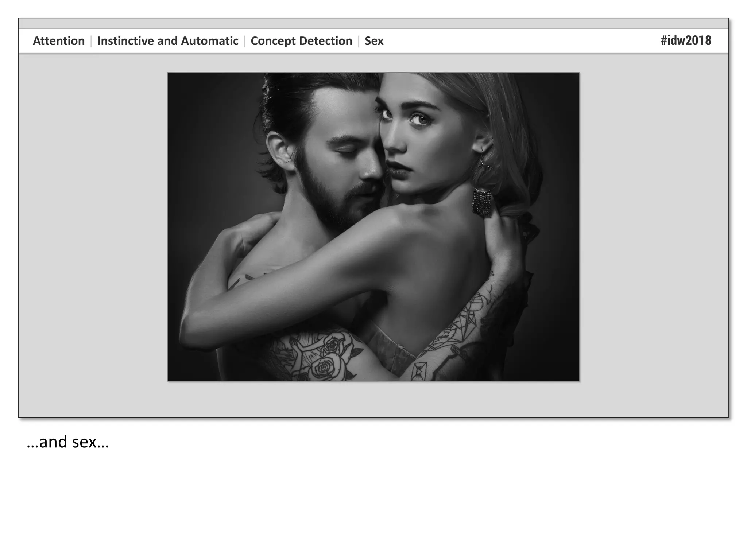Click the Sex breadcrumb in header
Screen dimensions: 747x560
tap(374, 41)
